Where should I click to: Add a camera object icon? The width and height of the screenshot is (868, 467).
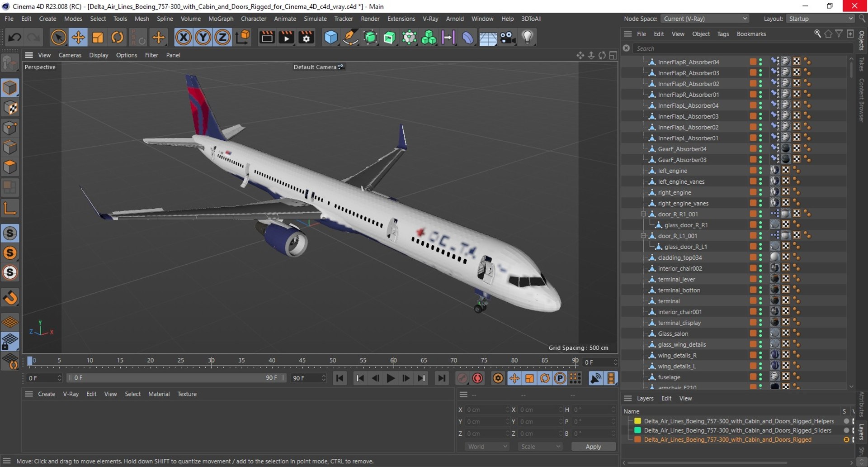tap(508, 37)
